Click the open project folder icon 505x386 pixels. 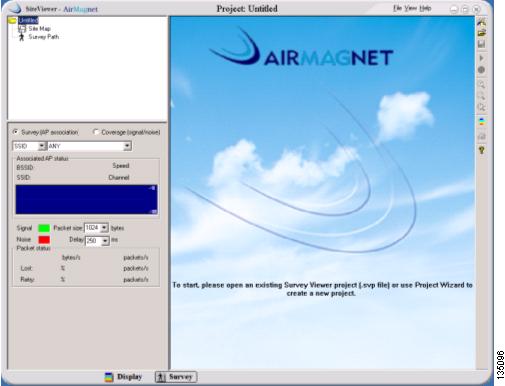pos(481,33)
